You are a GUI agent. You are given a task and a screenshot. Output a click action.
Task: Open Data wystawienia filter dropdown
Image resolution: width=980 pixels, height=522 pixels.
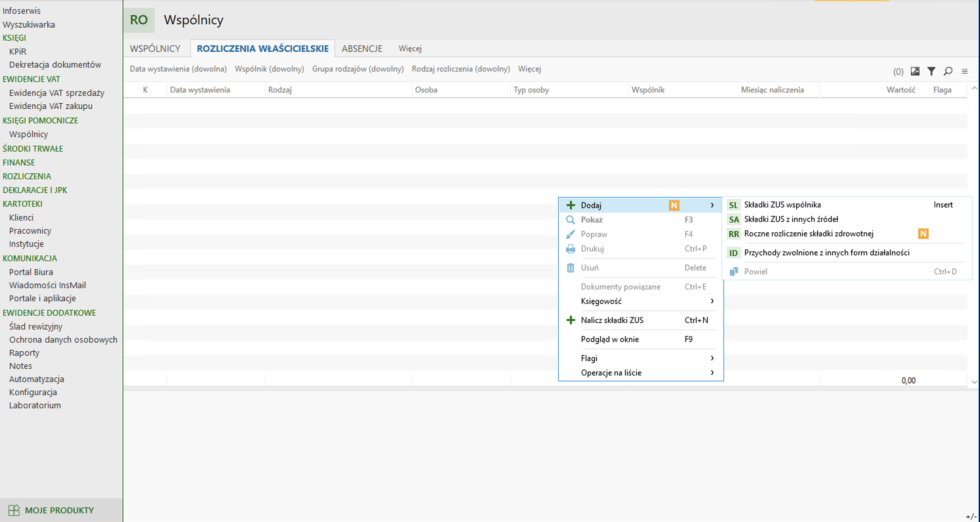[178, 69]
